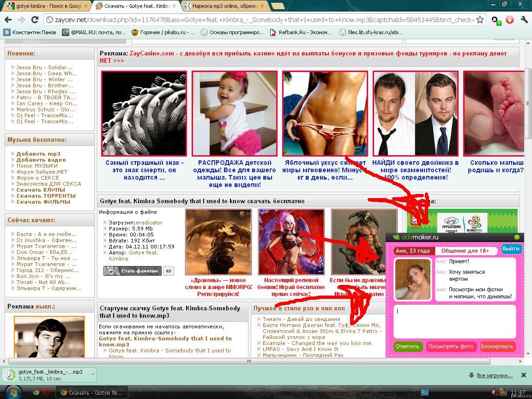Click the red Opera-style extension icon
This screenshot has height=399, width=532.
[x=510, y=20]
